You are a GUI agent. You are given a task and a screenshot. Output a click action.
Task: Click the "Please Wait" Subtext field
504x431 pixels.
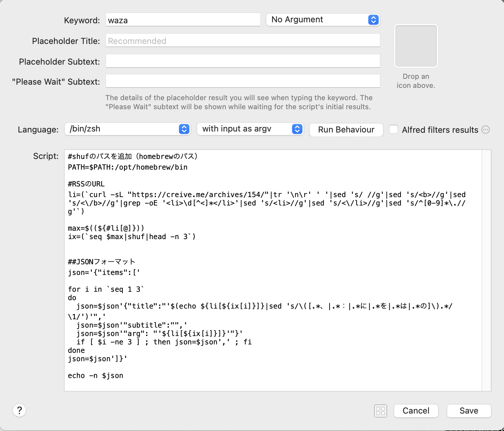click(x=243, y=81)
